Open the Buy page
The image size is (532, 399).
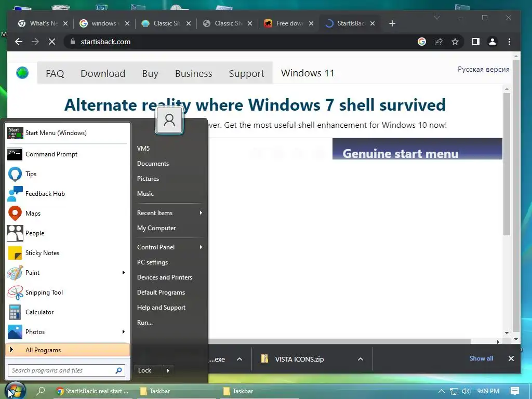(x=150, y=73)
